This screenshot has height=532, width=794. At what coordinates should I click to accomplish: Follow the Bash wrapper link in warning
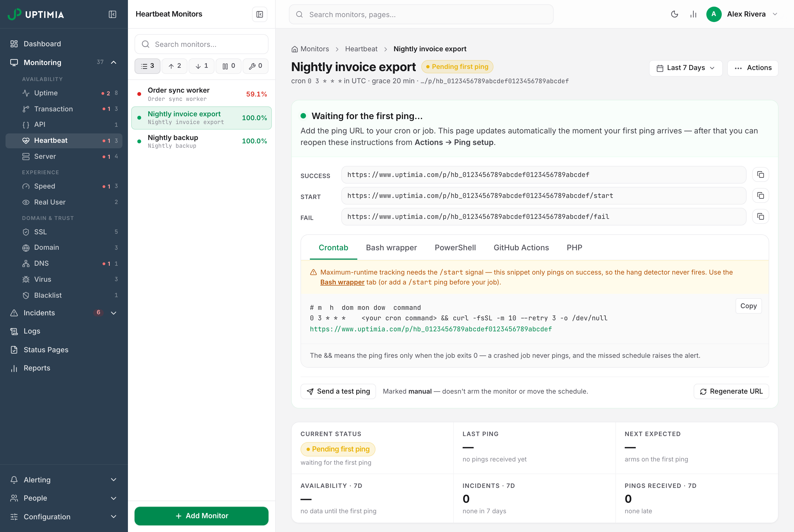tap(342, 282)
